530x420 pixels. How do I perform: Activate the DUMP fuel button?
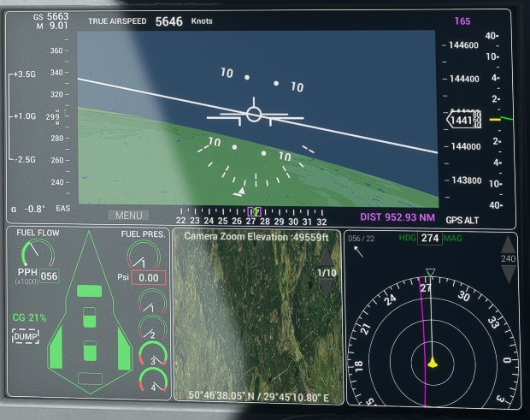pyautogui.click(x=26, y=336)
